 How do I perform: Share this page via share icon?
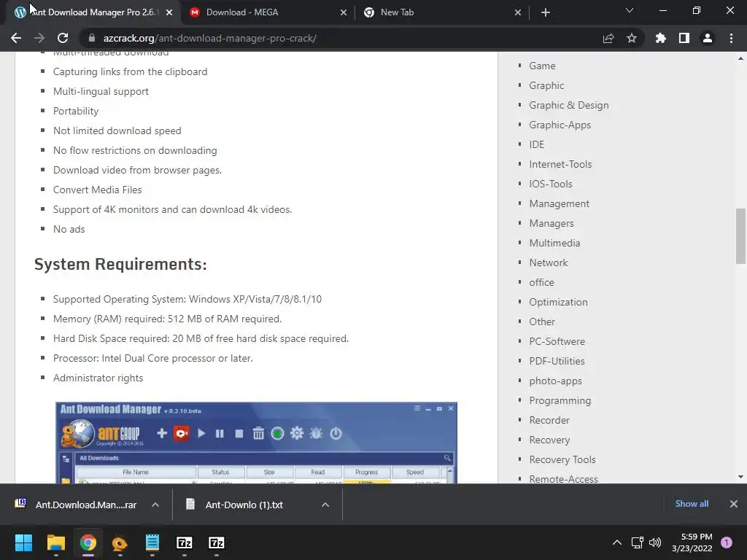click(x=608, y=38)
